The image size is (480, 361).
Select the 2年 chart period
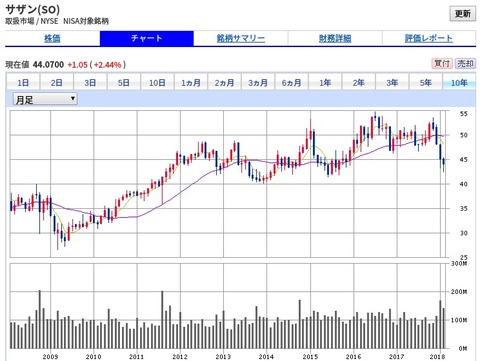(359, 82)
